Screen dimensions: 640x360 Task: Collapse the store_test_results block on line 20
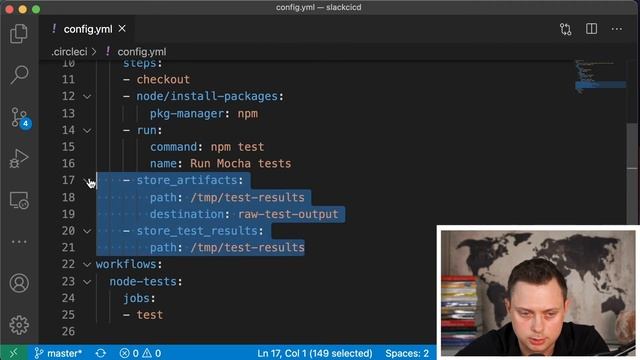click(x=87, y=231)
